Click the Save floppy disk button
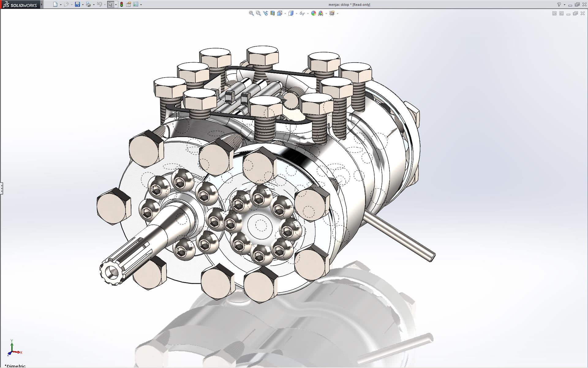The image size is (588, 368). 77,5
